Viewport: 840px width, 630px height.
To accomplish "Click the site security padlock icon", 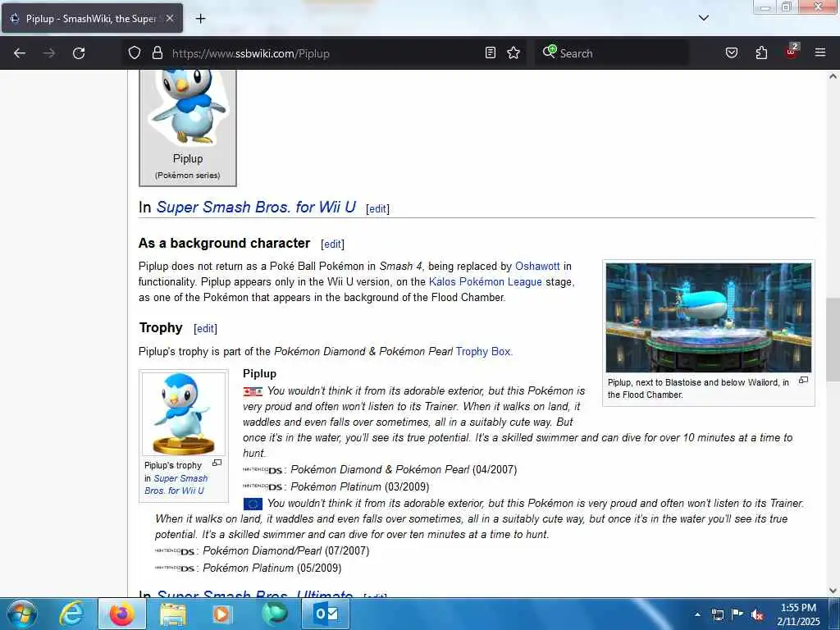I will coord(157,53).
